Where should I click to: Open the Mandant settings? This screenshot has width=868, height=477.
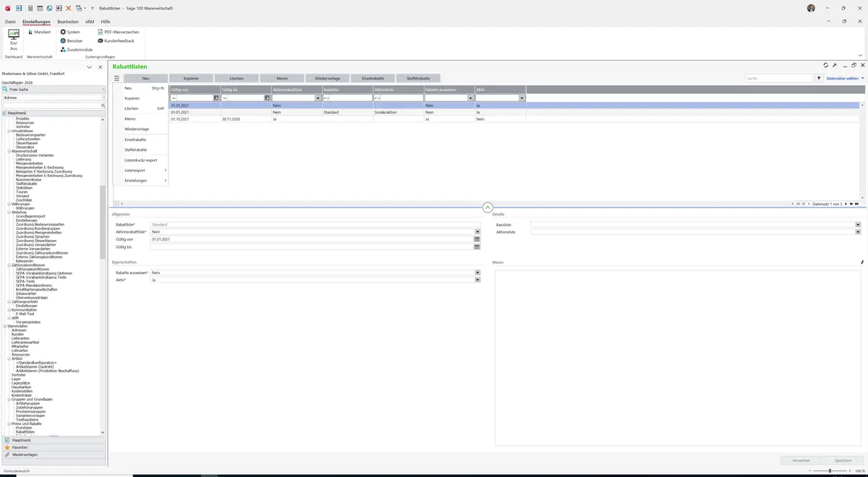(x=40, y=32)
